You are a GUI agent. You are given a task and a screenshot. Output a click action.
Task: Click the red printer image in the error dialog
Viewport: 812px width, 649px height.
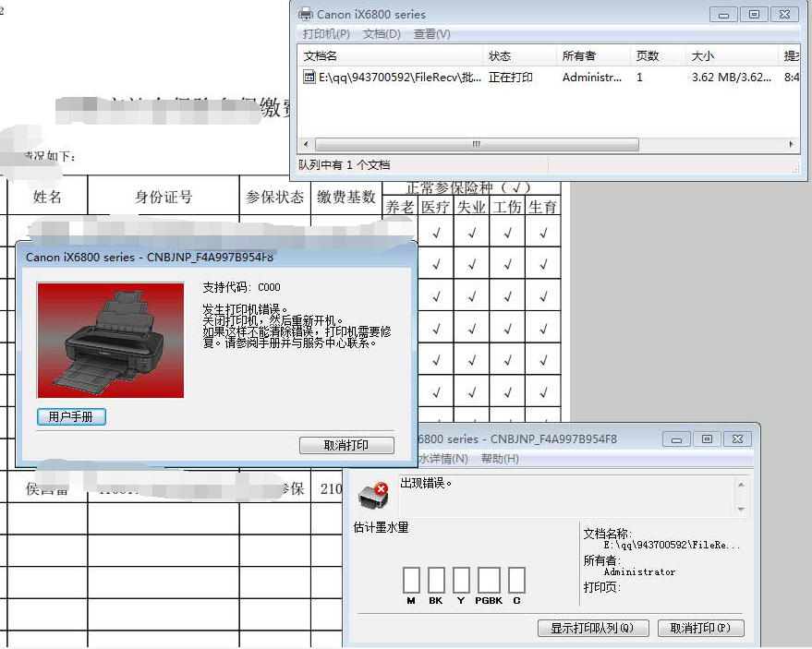tap(111, 340)
